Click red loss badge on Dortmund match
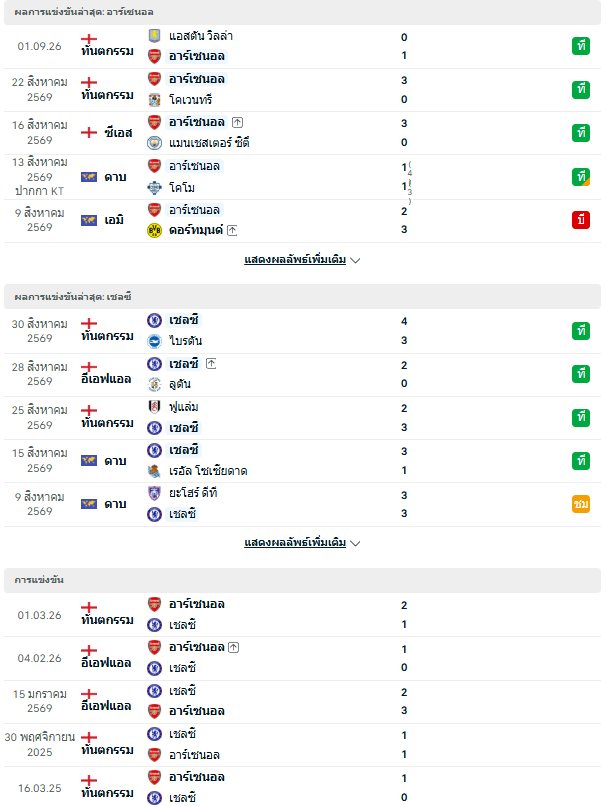This screenshot has width=607, height=807. pos(581,220)
